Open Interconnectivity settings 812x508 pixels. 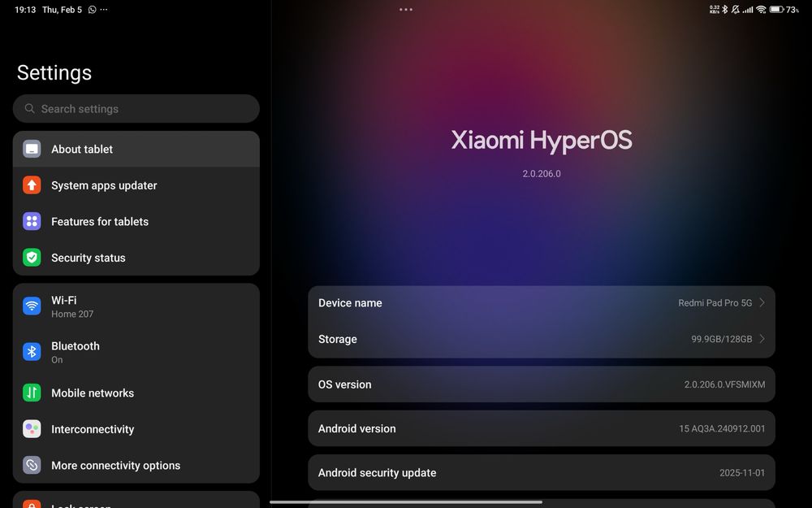pos(136,429)
